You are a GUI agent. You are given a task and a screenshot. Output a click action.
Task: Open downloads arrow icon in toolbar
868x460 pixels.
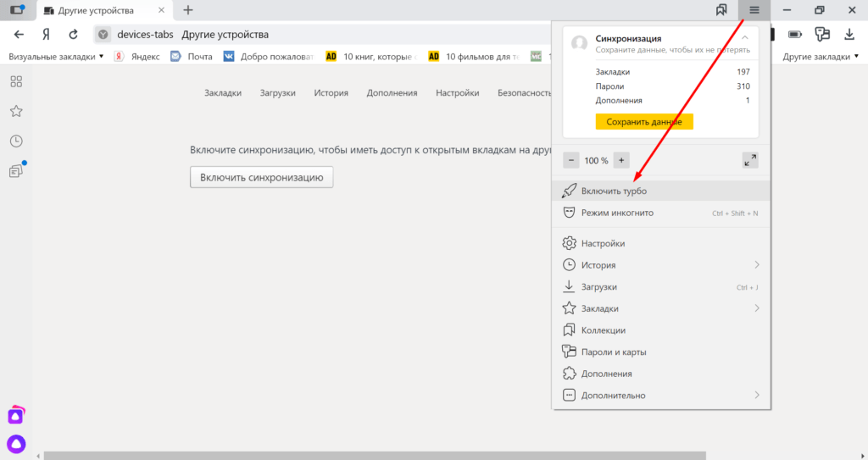click(849, 35)
